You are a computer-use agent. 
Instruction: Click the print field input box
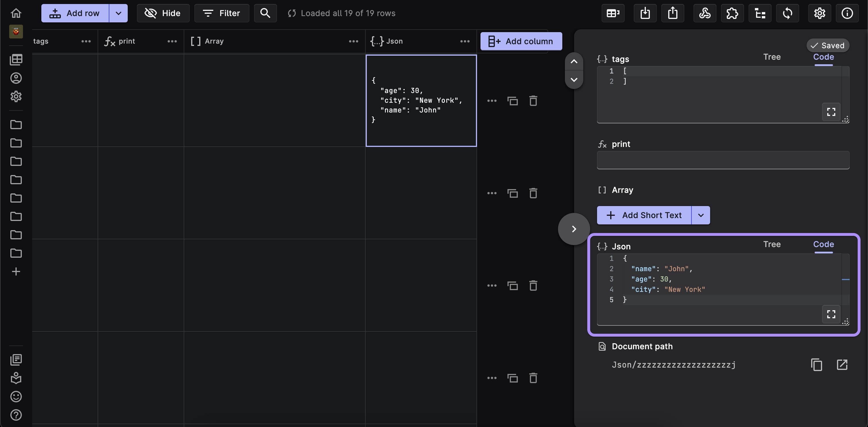(723, 160)
